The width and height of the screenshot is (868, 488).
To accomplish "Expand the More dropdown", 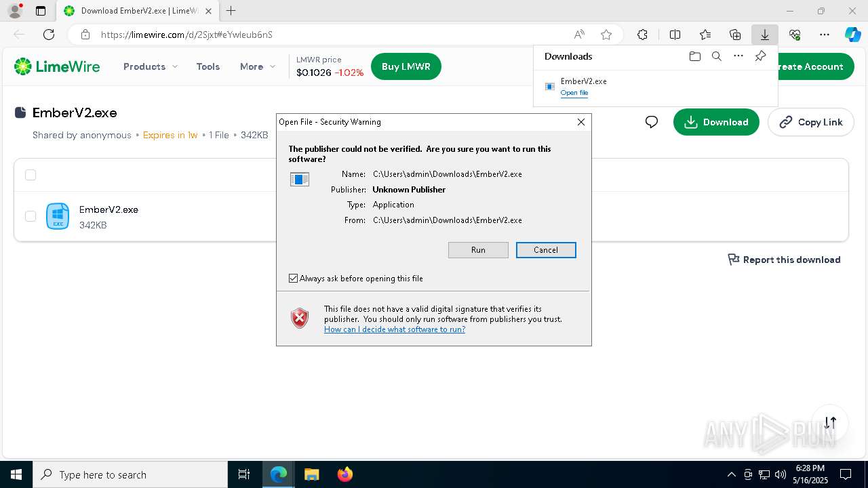I will [258, 66].
